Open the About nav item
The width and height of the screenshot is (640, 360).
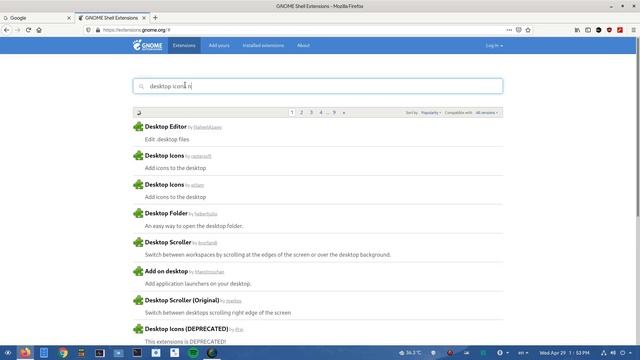coord(303,46)
